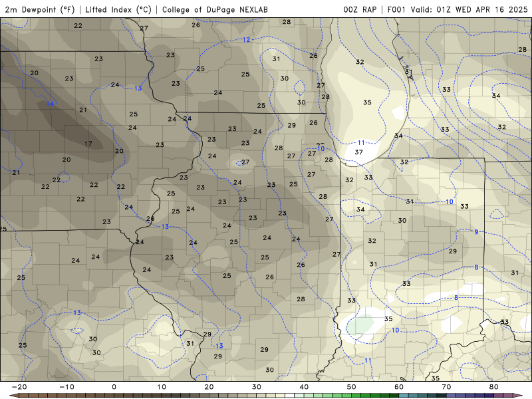Click the -10 label on the color scale

[66, 387]
